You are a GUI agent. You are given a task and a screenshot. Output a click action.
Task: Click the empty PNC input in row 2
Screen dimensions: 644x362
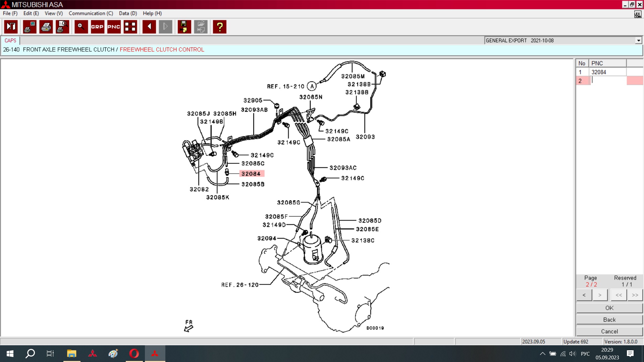(607, 81)
